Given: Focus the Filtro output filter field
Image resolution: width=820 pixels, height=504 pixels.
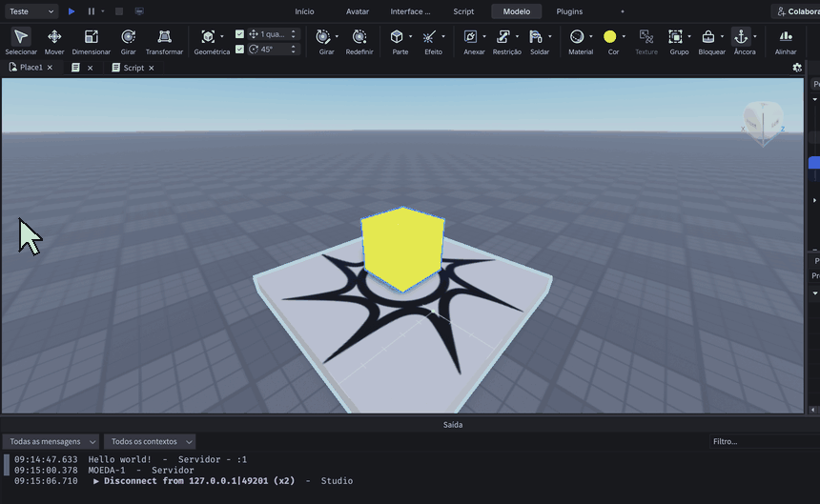Looking at the screenshot, I should (765, 441).
